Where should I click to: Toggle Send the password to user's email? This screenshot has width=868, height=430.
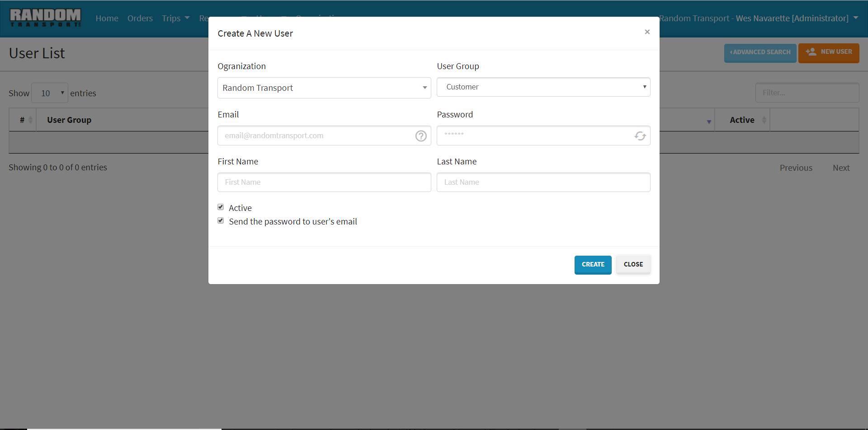tap(221, 221)
